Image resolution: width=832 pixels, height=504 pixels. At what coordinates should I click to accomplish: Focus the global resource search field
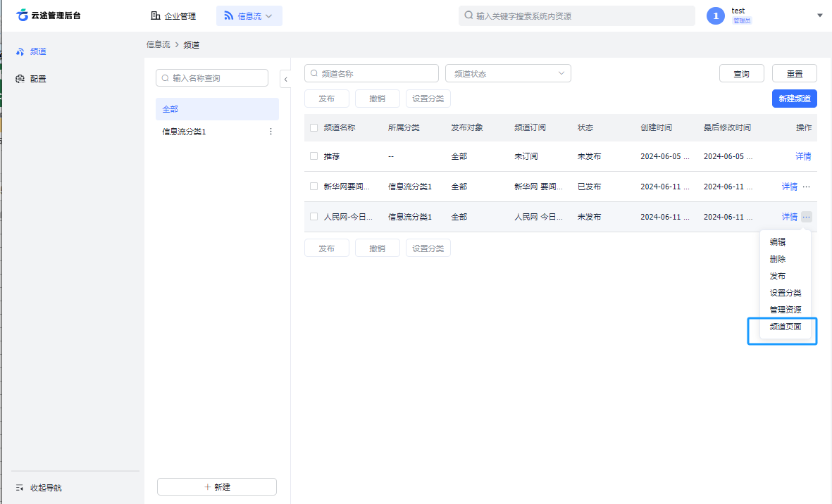click(x=577, y=16)
